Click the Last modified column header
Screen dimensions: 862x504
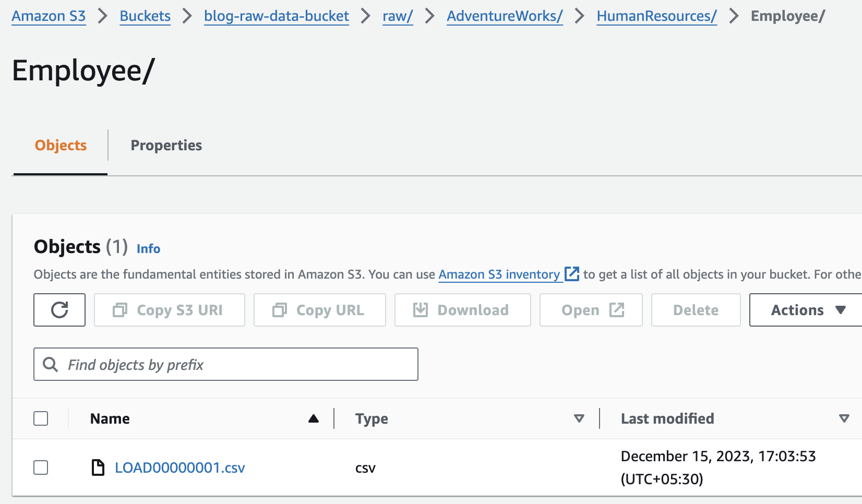tap(667, 418)
